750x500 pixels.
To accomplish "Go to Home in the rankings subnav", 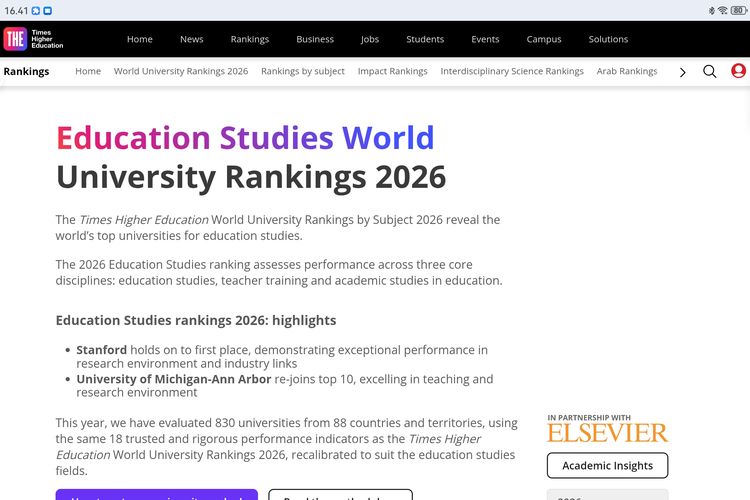I will [x=88, y=71].
